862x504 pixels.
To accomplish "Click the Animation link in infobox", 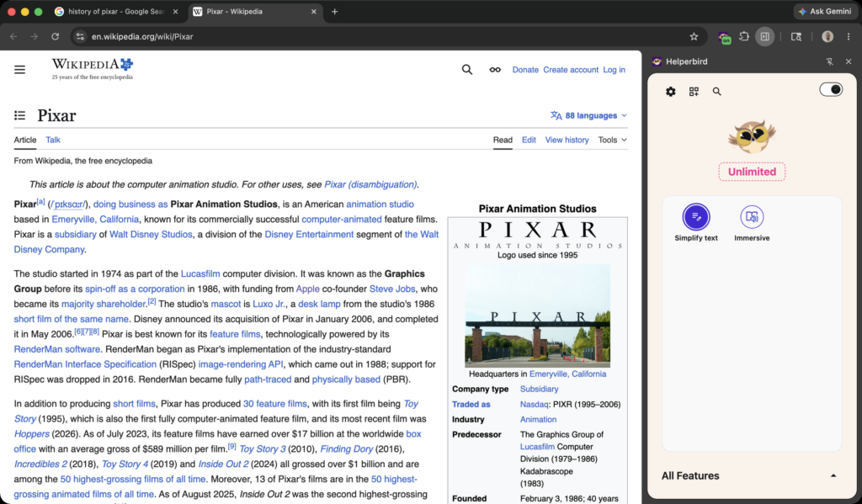I will 538,419.
